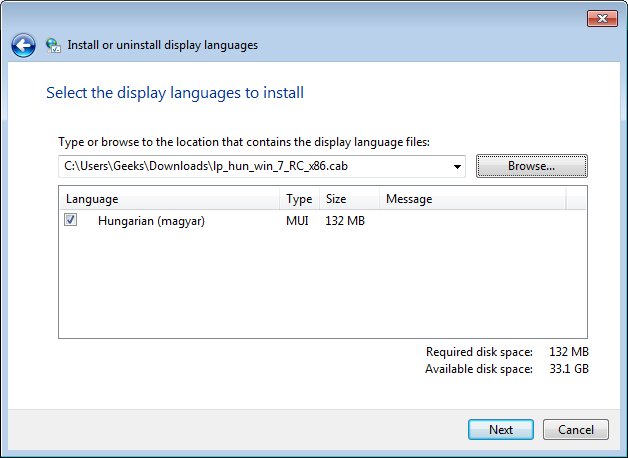Image resolution: width=628 pixels, height=458 pixels.
Task: Uncheck the Hungarian (magyar) checkbox
Action: click(70, 220)
